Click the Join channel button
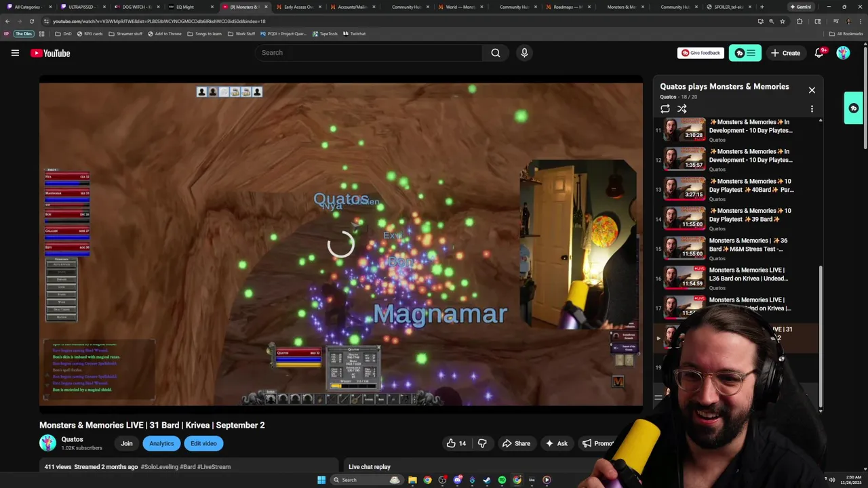 [x=127, y=443]
